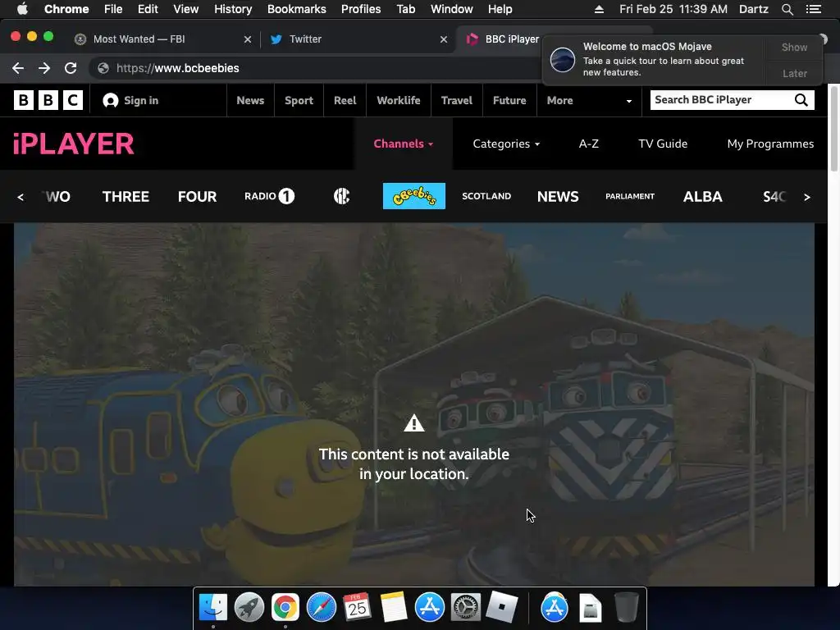Select the ALBA channel
Screen dimensions: 840x630
pyautogui.click(x=703, y=197)
